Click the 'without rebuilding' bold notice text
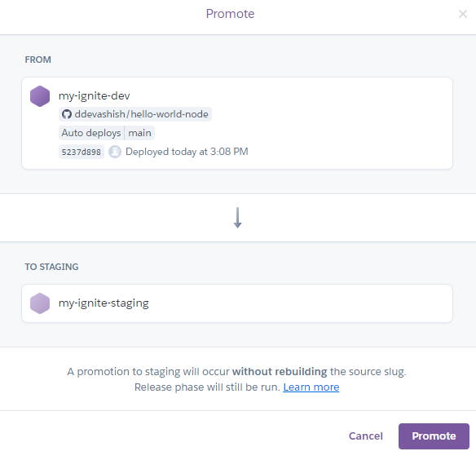Screen dimensions: 476x460 (280, 372)
